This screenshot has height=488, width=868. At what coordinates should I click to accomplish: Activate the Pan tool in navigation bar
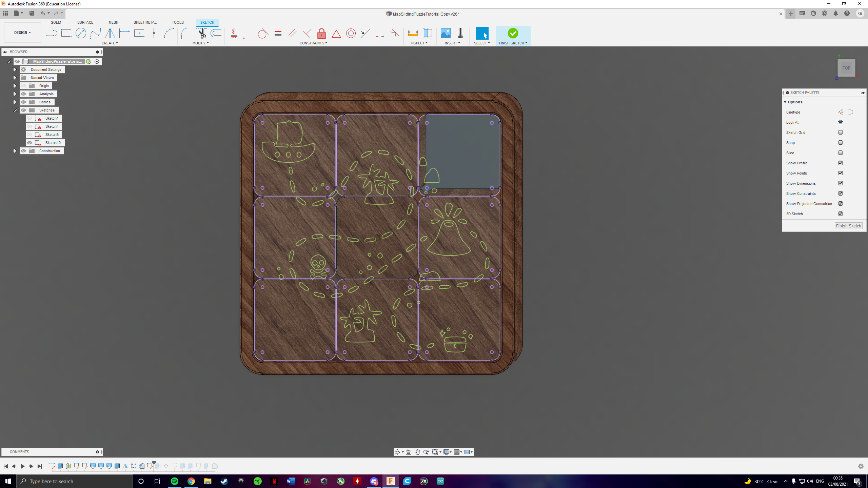click(417, 452)
